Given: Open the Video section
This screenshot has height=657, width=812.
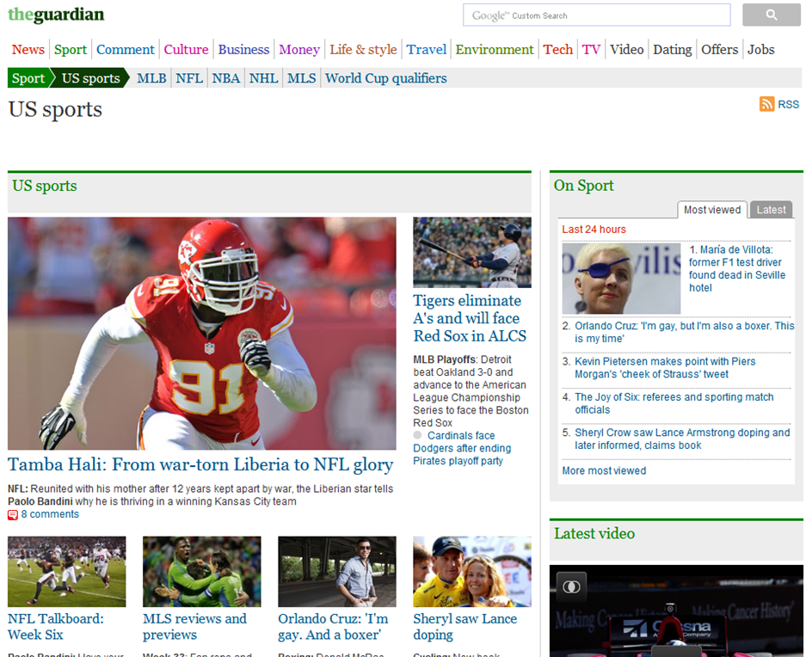Looking at the screenshot, I should coord(626,50).
